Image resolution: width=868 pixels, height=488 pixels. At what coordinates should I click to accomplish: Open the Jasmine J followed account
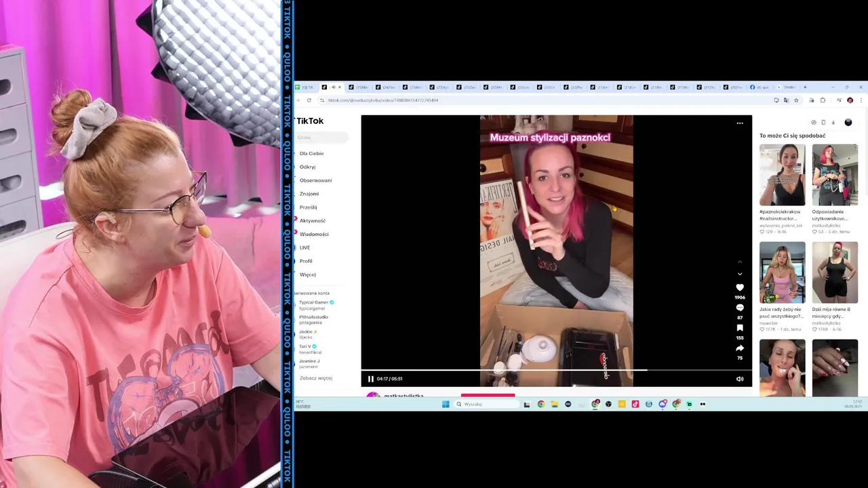[309, 363]
